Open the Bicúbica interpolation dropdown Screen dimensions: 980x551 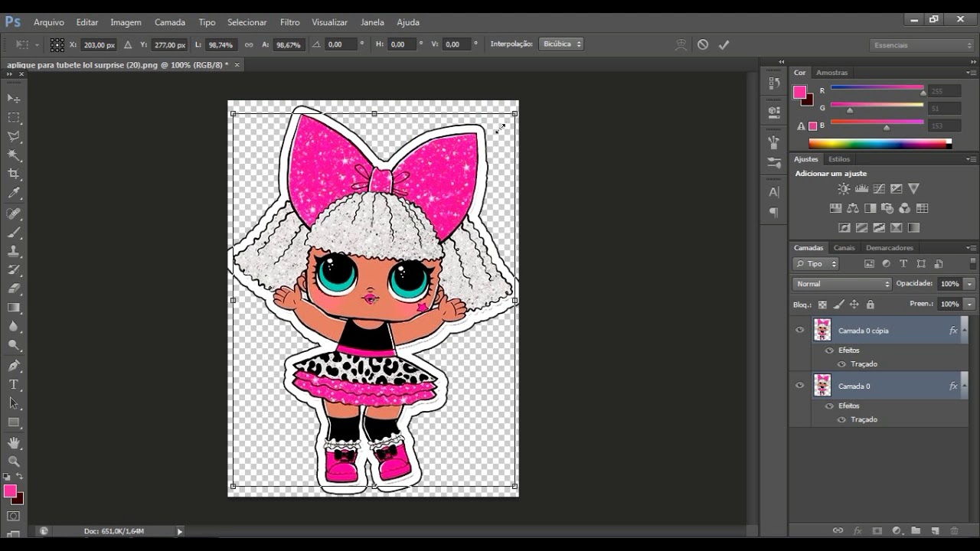(x=561, y=44)
